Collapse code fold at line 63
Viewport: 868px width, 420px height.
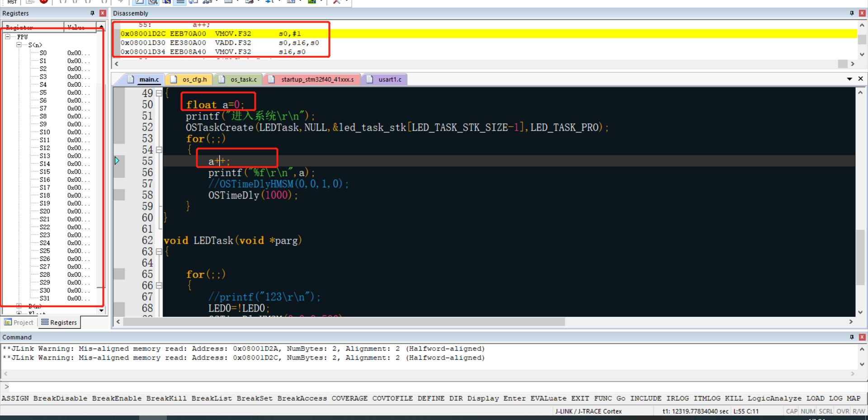[x=159, y=251]
